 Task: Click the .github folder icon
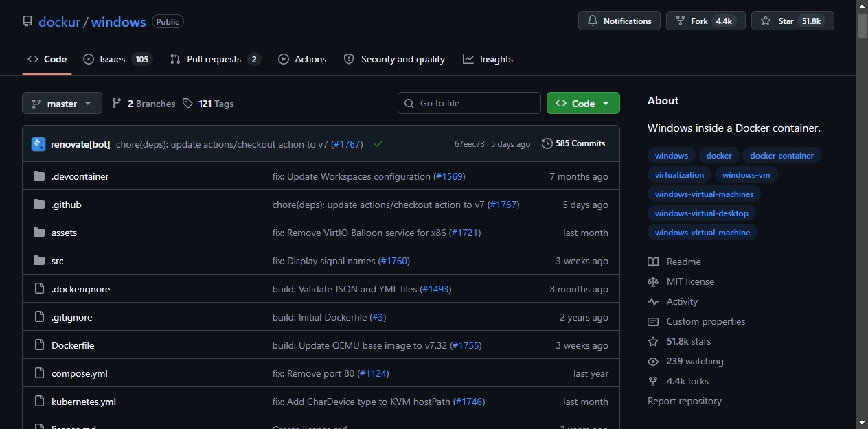point(39,205)
